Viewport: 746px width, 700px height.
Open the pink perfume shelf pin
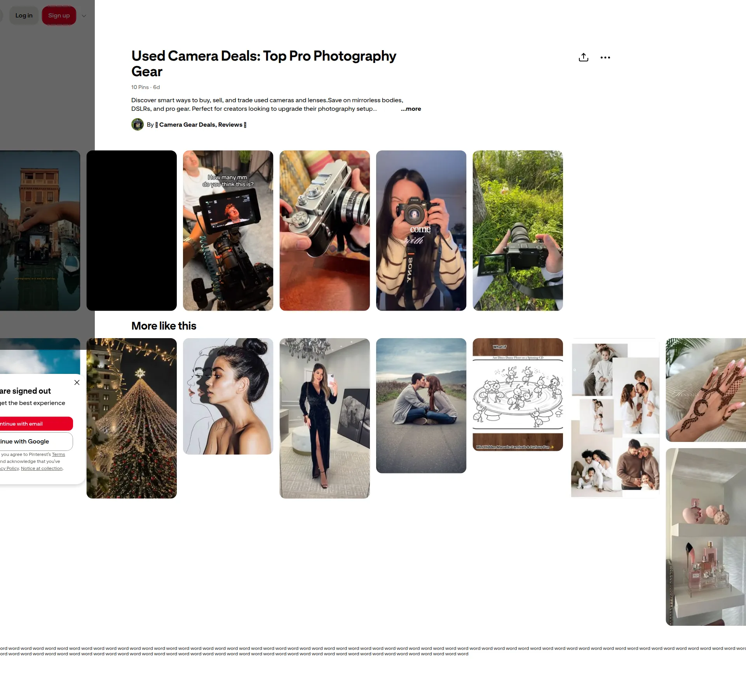point(706,537)
